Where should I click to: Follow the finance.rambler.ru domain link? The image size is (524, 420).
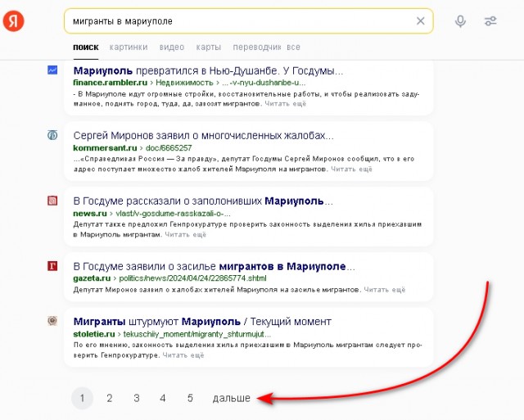pos(110,83)
